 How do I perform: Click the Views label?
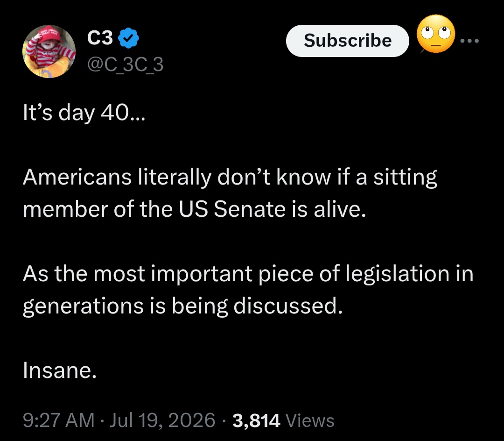[310, 420]
